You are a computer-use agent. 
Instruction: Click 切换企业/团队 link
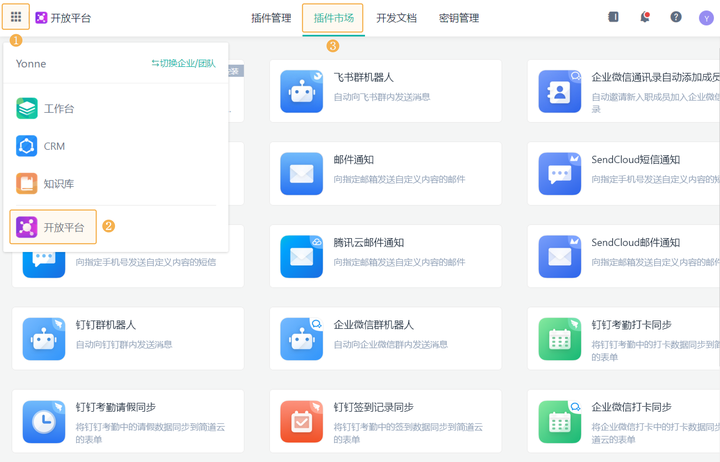point(183,63)
